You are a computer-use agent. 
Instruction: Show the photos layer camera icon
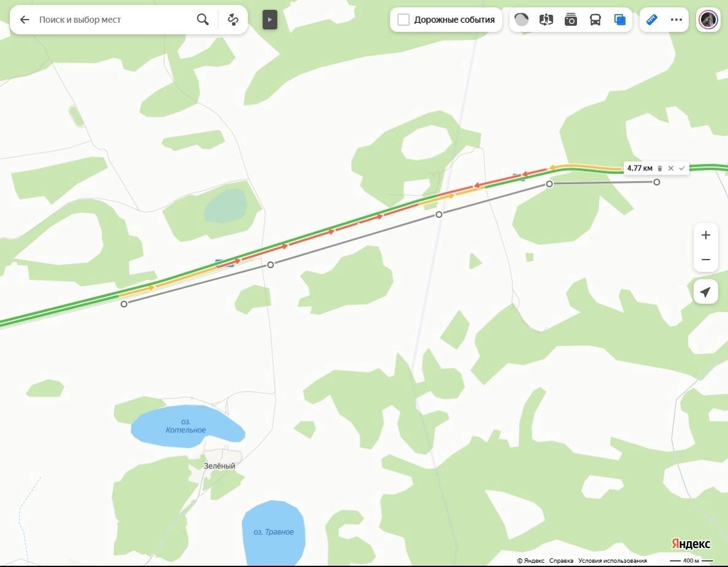(571, 20)
